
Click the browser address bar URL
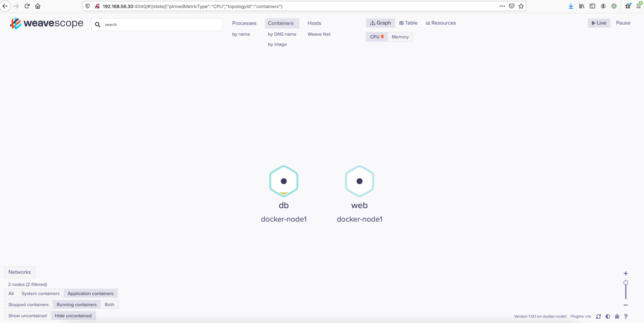click(x=193, y=6)
